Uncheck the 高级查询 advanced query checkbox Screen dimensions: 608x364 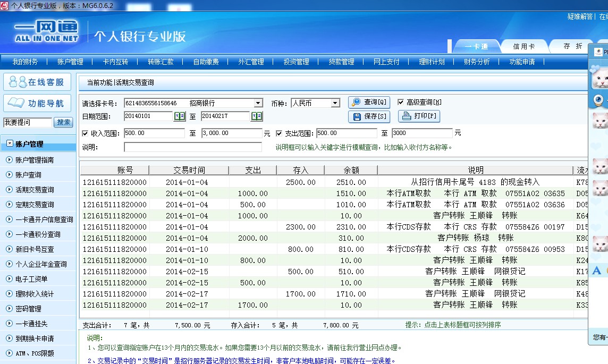tap(401, 102)
